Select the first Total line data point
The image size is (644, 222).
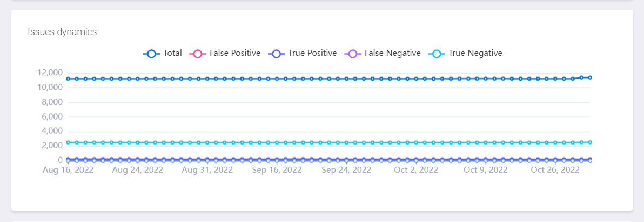[x=68, y=79]
